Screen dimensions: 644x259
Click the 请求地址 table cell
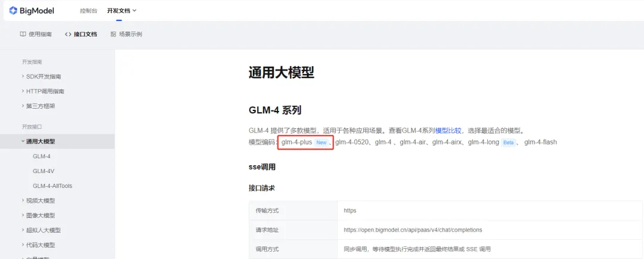click(x=293, y=230)
